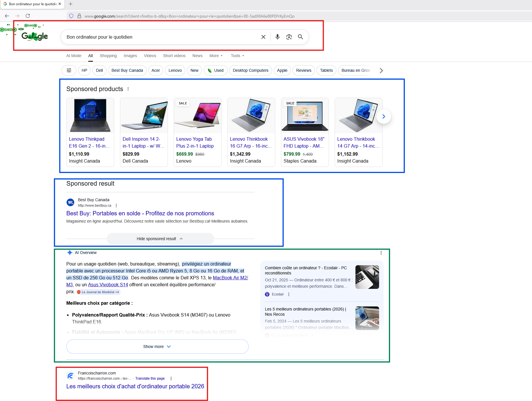
Task: Collapse with Hide sponsored result
Action: (160, 239)
